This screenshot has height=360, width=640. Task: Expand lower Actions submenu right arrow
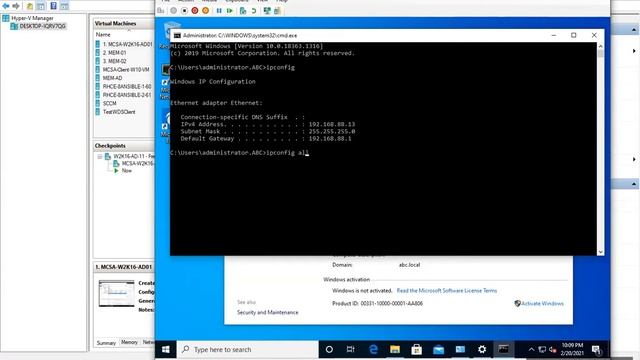(x=634, y=159)
